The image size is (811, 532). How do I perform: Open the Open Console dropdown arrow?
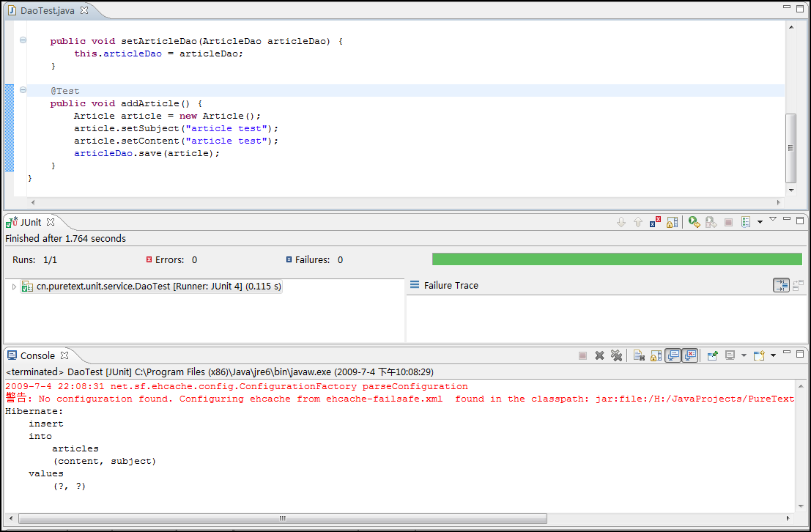[x=773, y=355]
